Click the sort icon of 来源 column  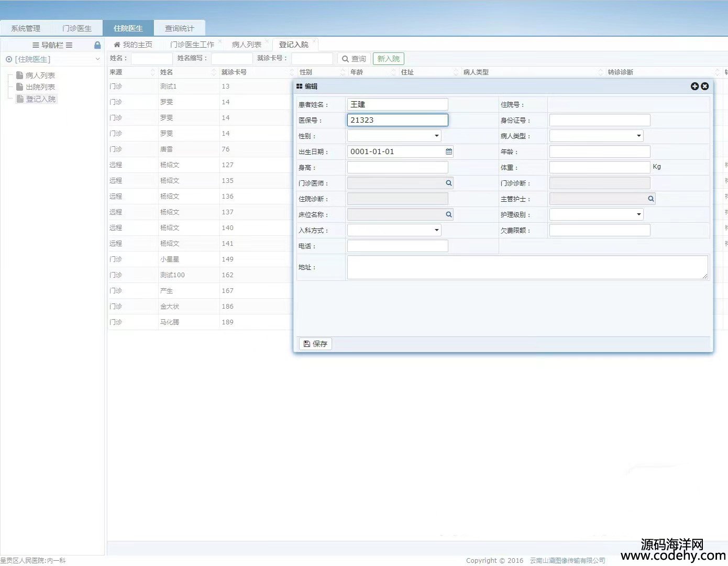153,72
